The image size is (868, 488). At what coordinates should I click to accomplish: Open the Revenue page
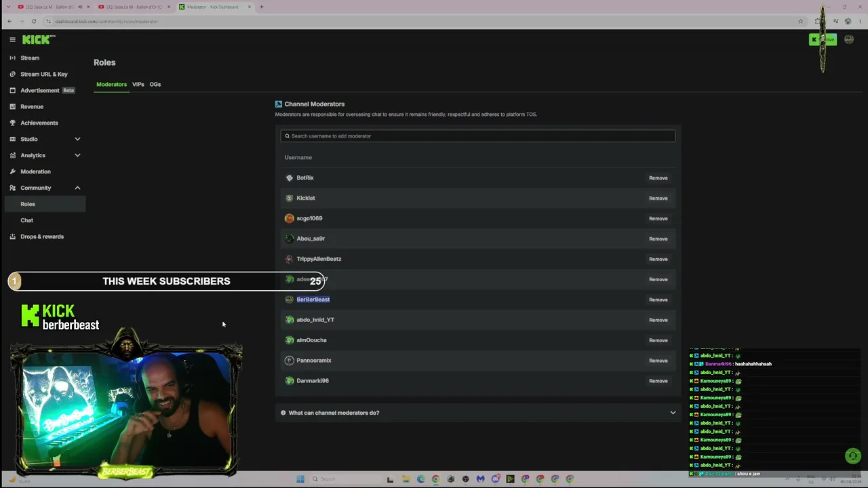[32, 107]
